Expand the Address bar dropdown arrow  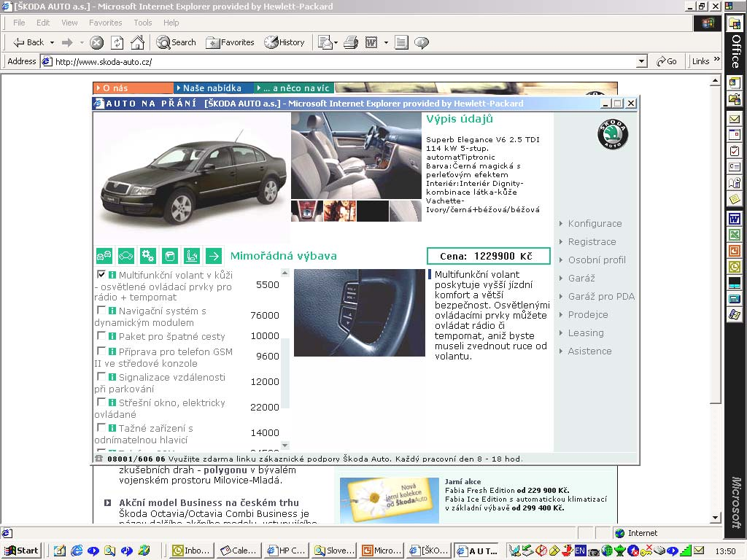(x=642, y=61)
